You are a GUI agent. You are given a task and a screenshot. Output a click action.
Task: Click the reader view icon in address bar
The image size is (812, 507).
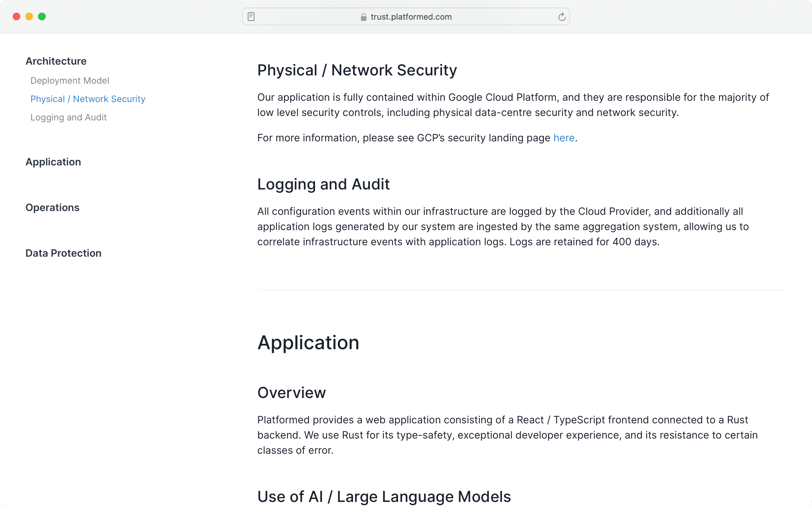point(251,16)
